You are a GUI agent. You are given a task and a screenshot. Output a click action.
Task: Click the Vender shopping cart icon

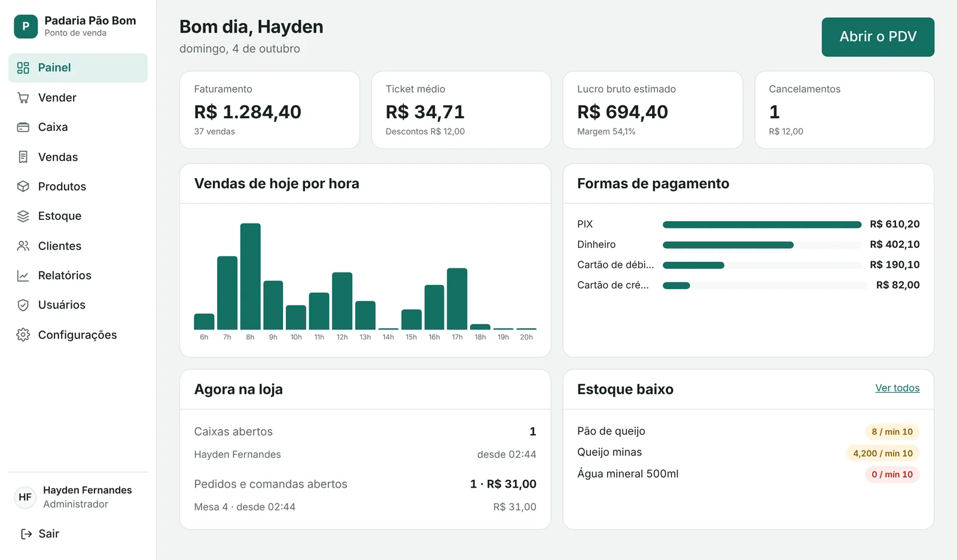pos(23,97)
